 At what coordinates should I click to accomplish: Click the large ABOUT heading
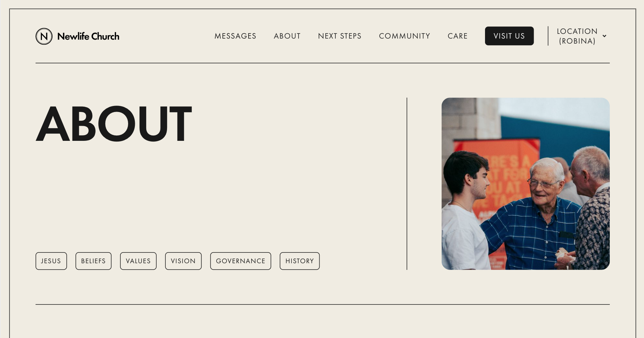(114, 124)
